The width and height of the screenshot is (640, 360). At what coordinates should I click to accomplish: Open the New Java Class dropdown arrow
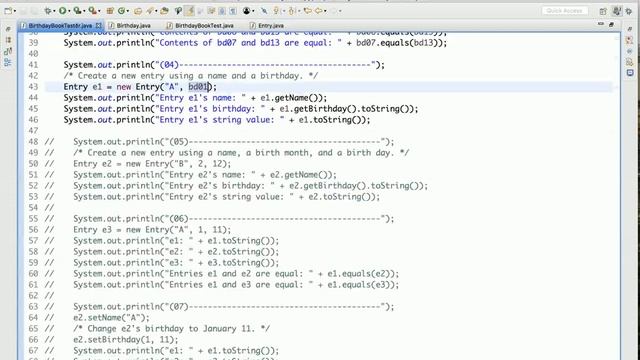coord(128,11)
